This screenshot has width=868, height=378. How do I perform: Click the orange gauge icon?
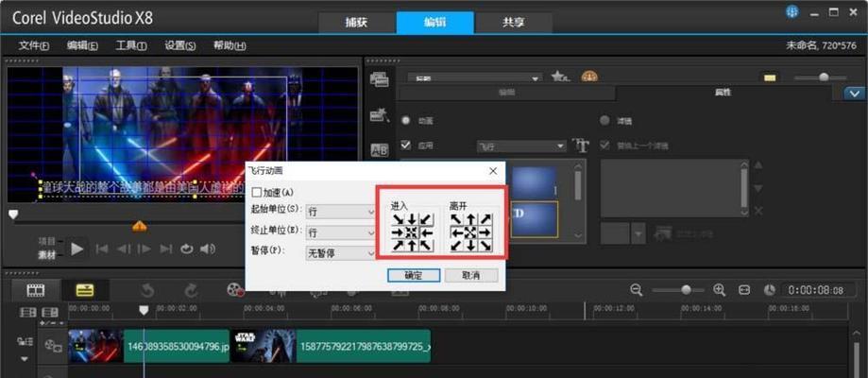click(589, 77)
